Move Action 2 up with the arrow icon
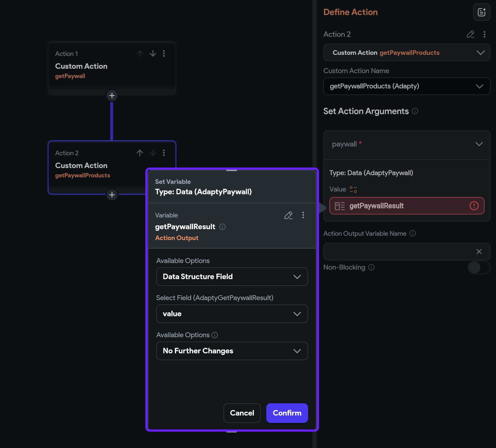 point(140,153)
